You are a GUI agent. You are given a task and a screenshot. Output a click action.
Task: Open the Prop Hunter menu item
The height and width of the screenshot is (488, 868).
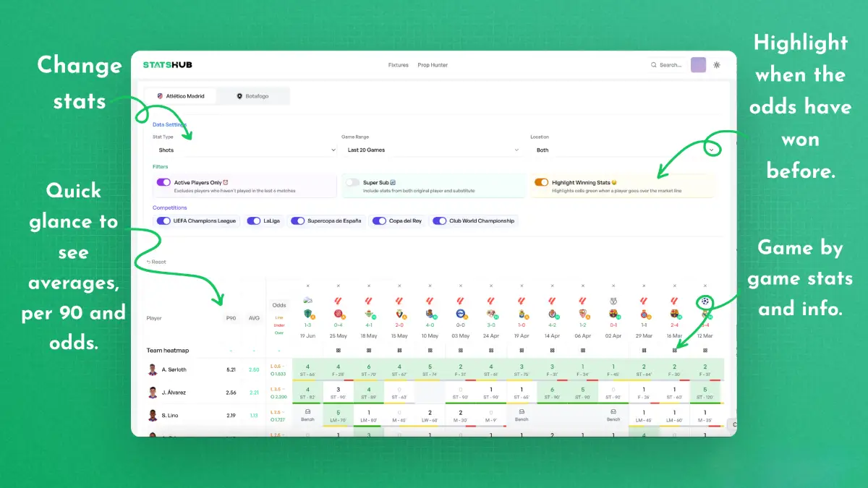pos(433,65)
